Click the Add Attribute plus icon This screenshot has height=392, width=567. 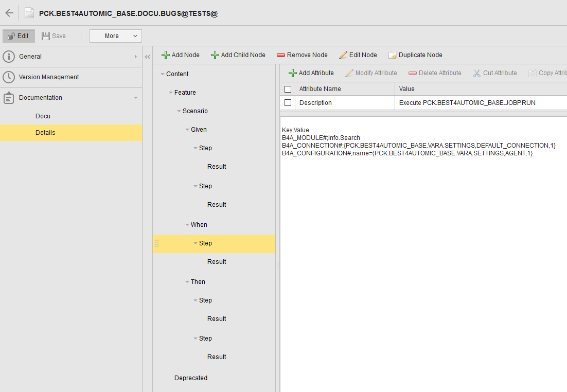[292, 73]
